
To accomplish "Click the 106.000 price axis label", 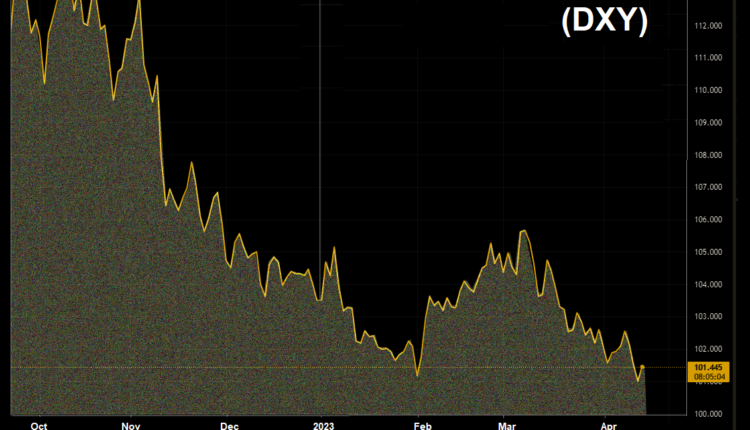I will 708,220.
